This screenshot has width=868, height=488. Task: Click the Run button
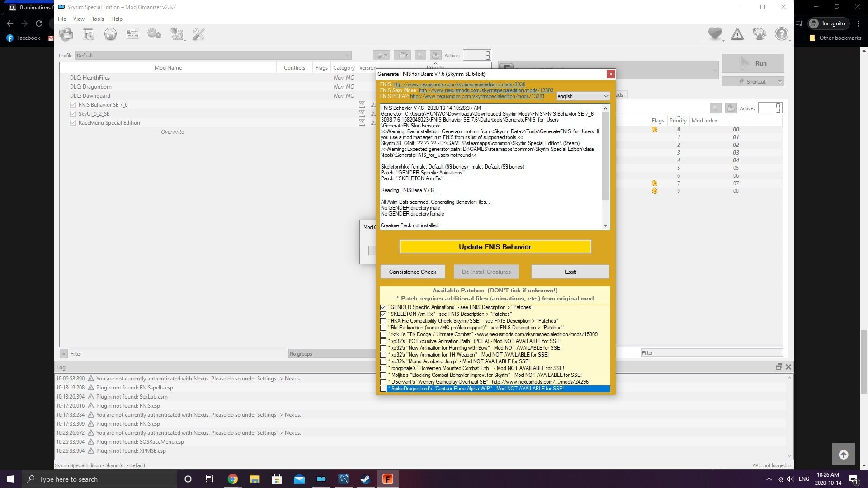pos(753,63)
